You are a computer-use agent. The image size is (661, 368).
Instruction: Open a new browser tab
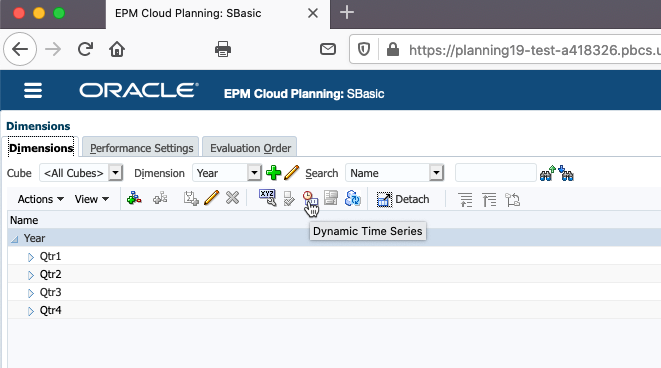click(x=347, y=13)
